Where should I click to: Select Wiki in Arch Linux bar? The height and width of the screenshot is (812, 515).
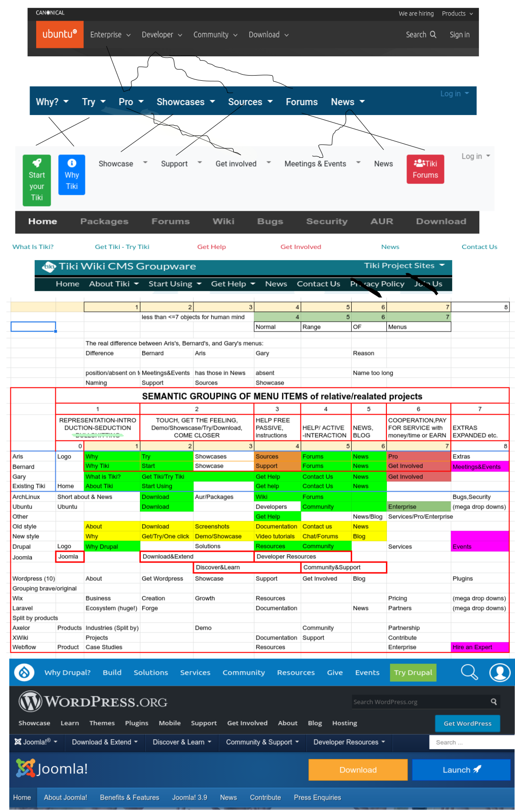tap(223, 221)
